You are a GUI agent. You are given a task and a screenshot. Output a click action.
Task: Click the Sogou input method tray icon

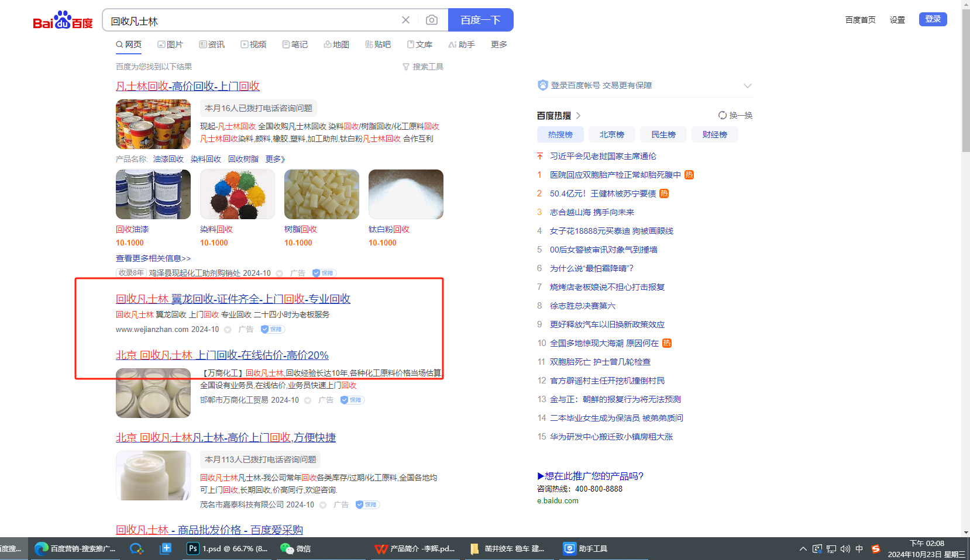(876, 548)
